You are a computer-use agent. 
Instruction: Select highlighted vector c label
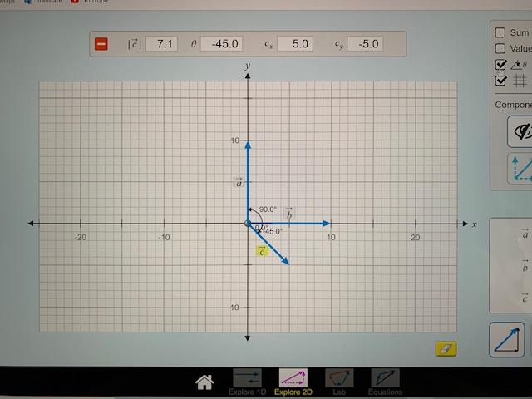tap(262, 251)
